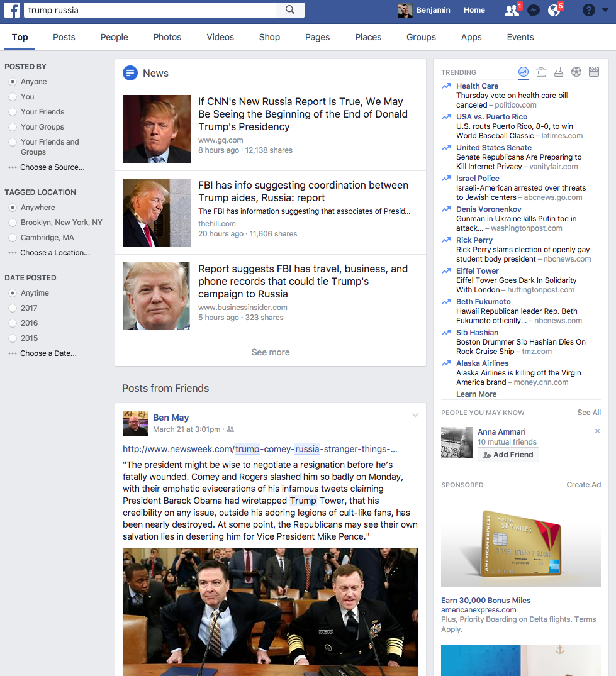
Task: Select You under Posted By
Action: click(x=13, y=97)
